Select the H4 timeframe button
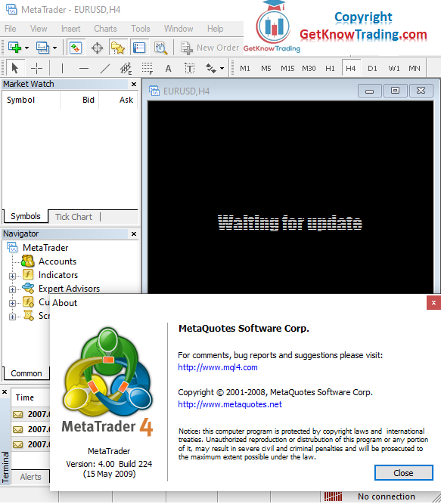 click(351, 68)
